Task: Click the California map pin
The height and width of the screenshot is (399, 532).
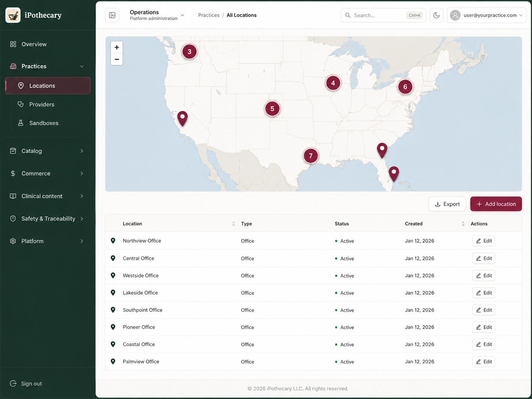Action: 182,118
